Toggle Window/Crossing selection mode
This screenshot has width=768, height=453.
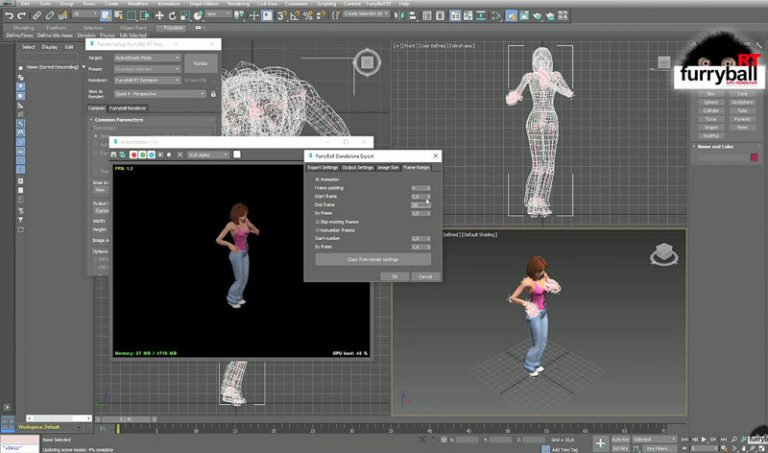point(145,16)
